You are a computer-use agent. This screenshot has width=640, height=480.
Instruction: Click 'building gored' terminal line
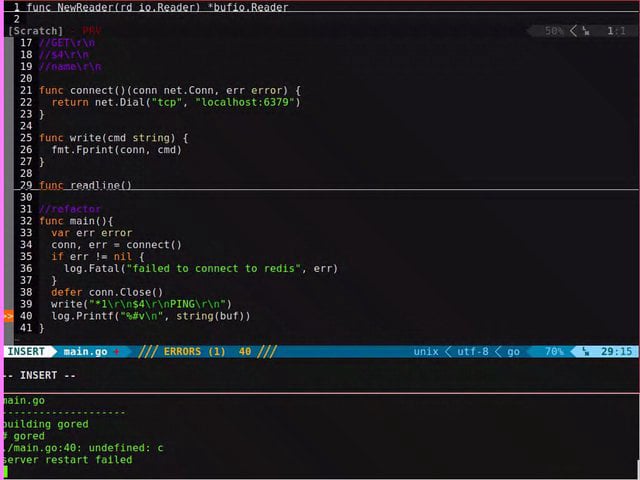45,424
